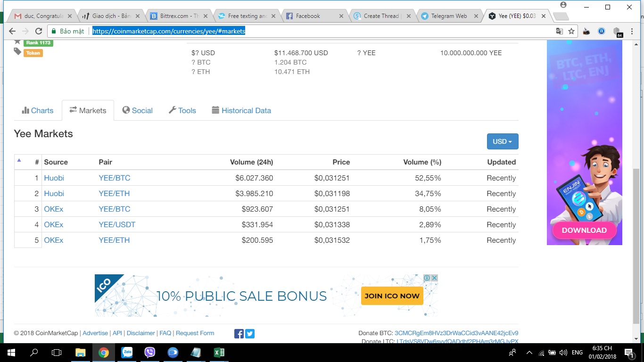
Task: Reload the CoinMarketCap page
Action: (39, 31)
